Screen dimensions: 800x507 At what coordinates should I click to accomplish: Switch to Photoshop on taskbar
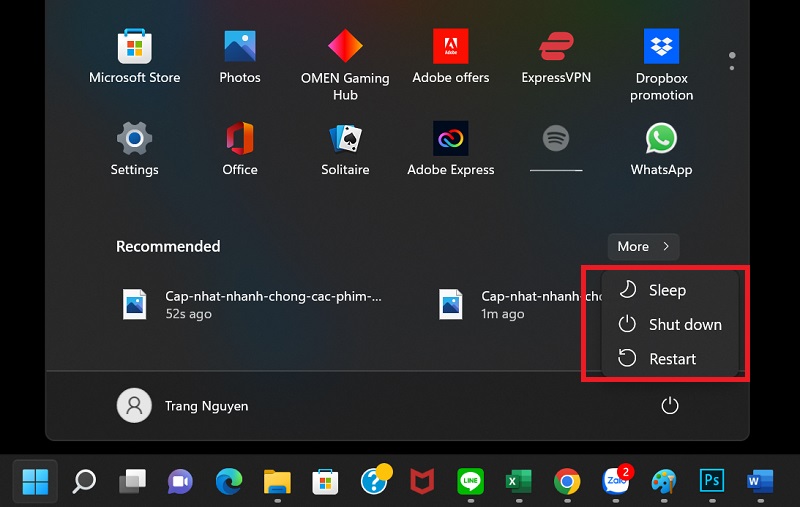click(x=712, y=481)
